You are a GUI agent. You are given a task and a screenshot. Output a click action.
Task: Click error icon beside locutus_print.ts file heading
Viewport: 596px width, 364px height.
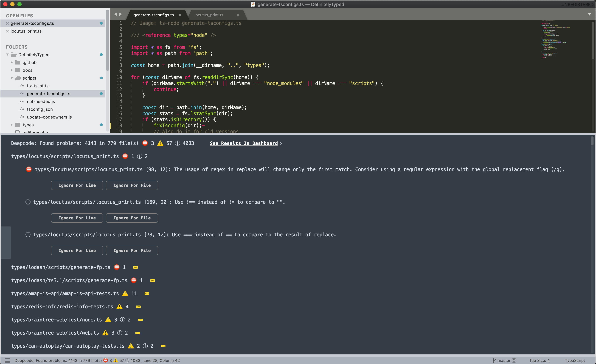point(125,156)
